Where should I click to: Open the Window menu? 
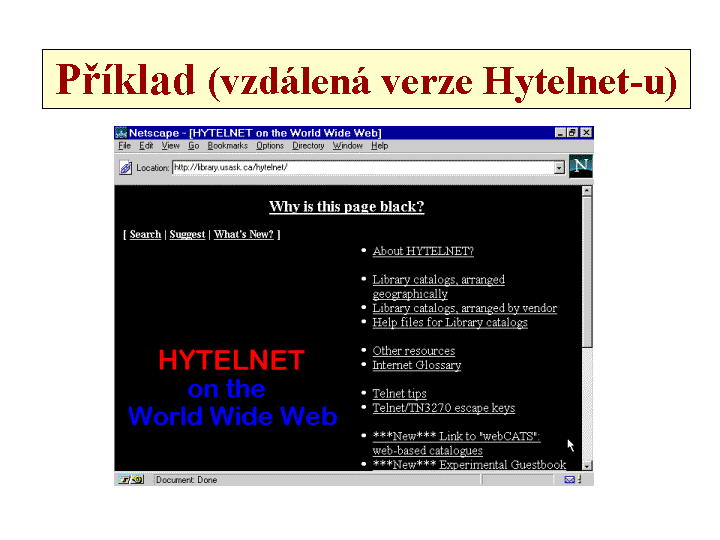click(x=348, y=146)
